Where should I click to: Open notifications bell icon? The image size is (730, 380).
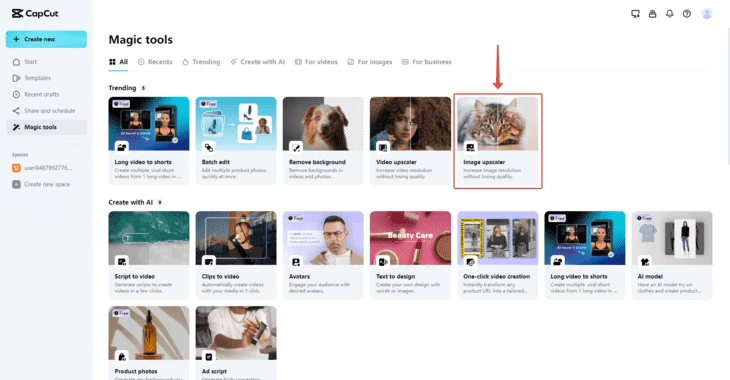click(x=669, y=14)
